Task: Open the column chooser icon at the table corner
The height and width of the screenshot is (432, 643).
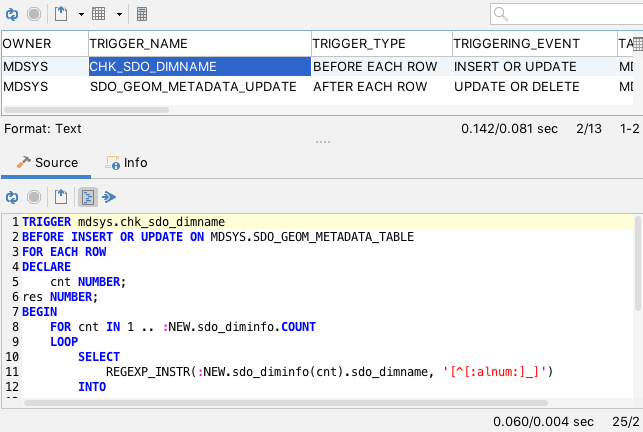Action: pyautogui.click(x=636, y=44)
